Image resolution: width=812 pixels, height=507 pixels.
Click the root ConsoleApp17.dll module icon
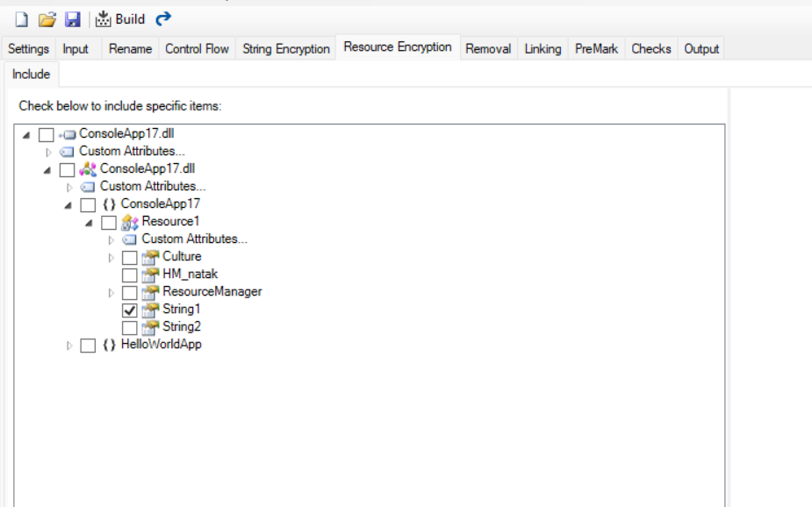point(68,134)
